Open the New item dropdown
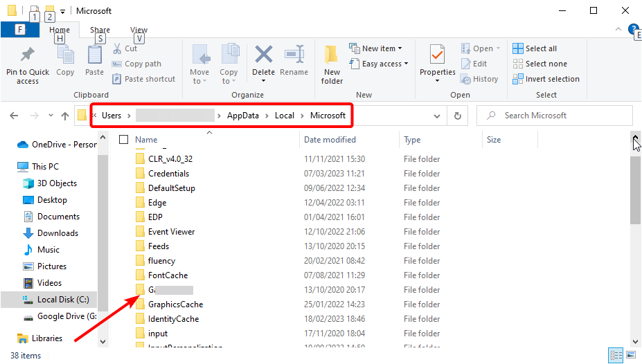 (375, 48)
